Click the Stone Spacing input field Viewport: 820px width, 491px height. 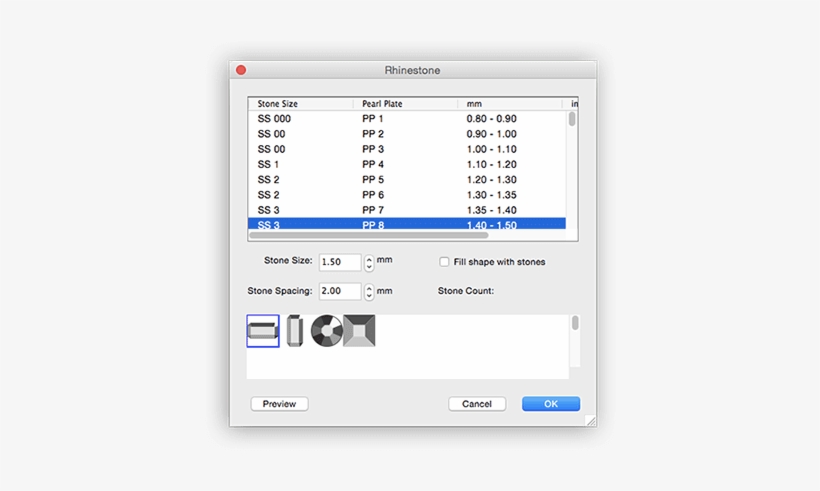[339, 291]
